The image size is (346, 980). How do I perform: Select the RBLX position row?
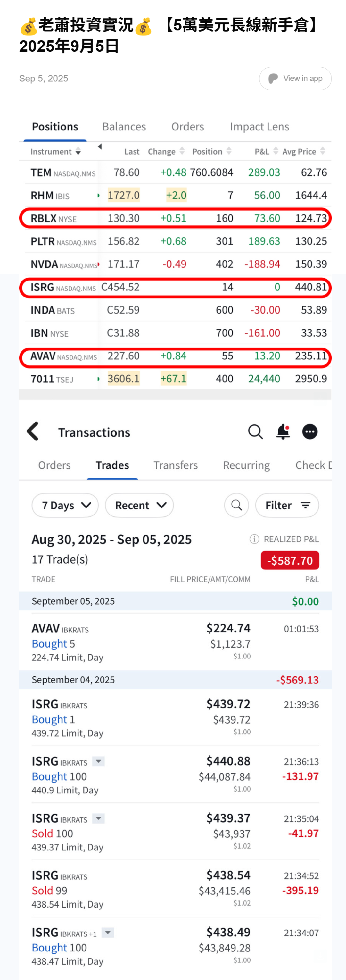[x=175, y=218]
